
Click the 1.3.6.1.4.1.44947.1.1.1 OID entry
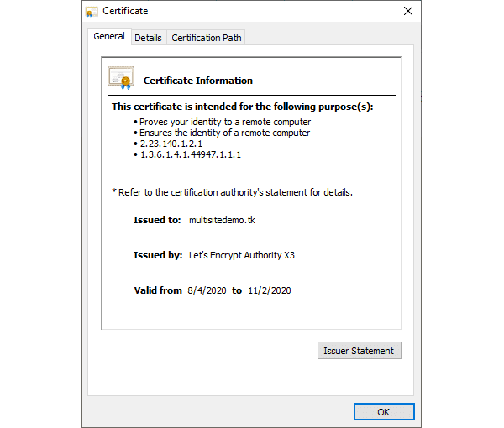coord(191,154)
